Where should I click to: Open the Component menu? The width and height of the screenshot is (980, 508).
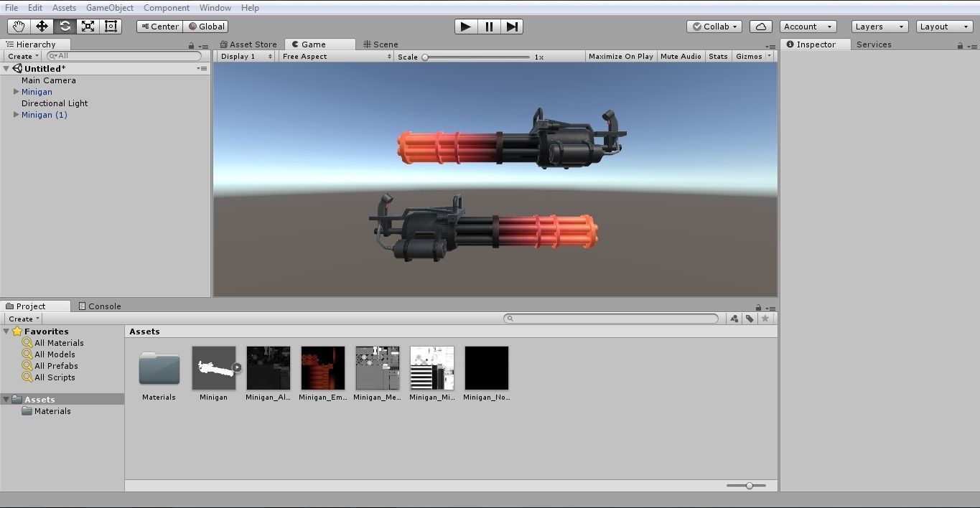(167, 8)
